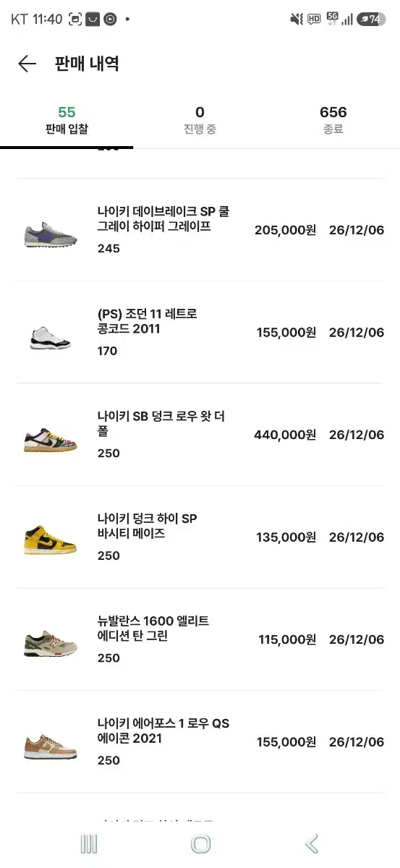Switch to 진행 중 tab

tap(200, 121)
